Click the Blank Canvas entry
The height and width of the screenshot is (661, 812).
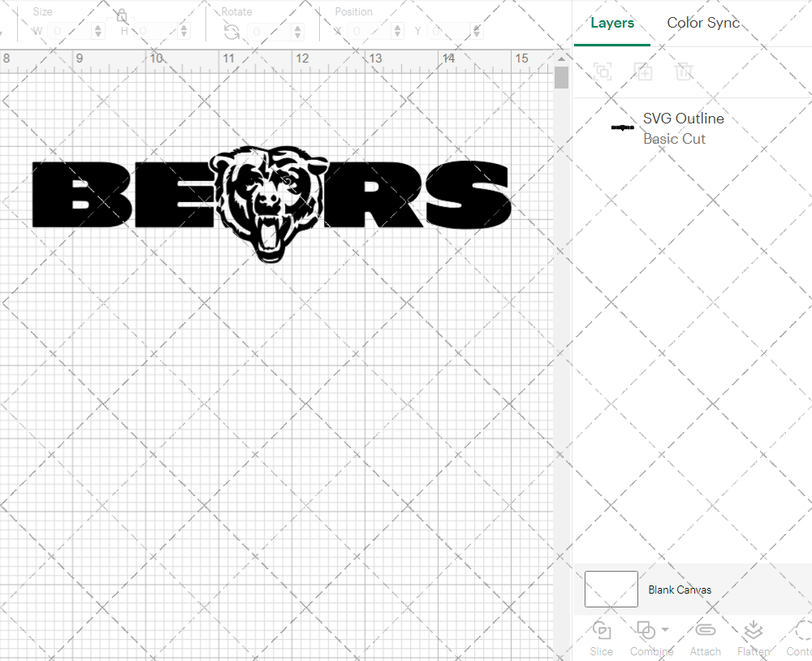pyautogui.click(x=680, y=590)
